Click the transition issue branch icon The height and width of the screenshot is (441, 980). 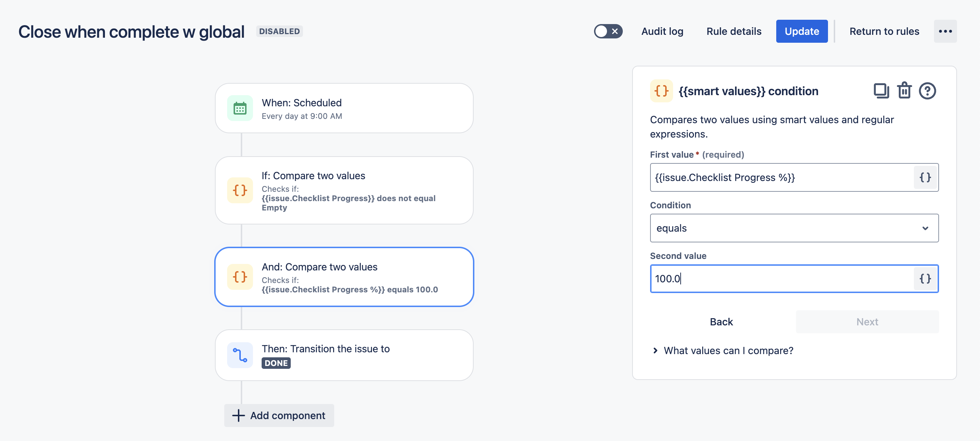[240, 355]
